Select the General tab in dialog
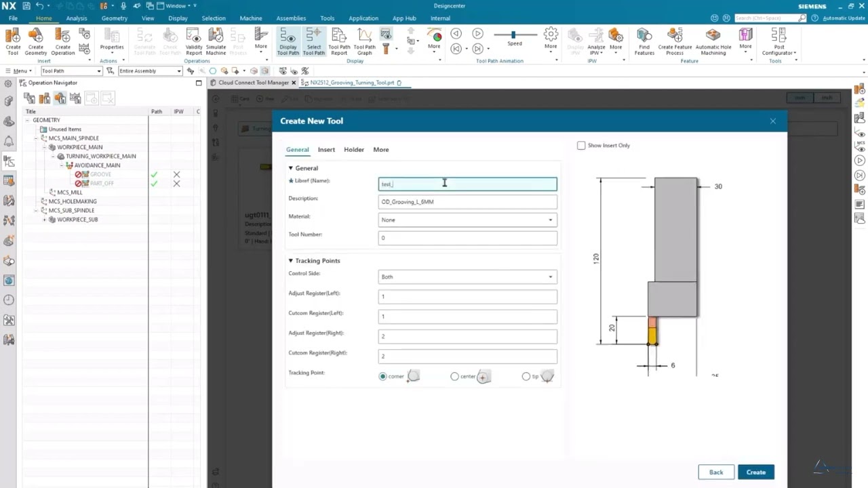The image size is (868, 488). 297,150
